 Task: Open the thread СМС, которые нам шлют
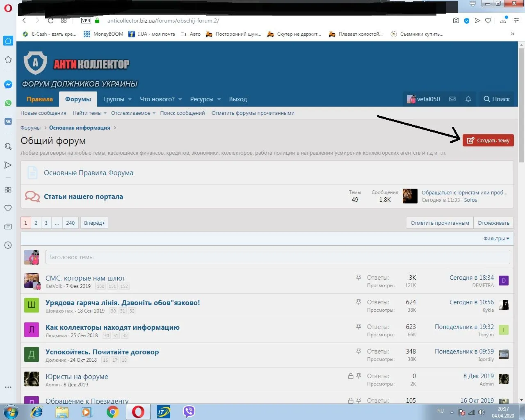click(x=85, y=278)
